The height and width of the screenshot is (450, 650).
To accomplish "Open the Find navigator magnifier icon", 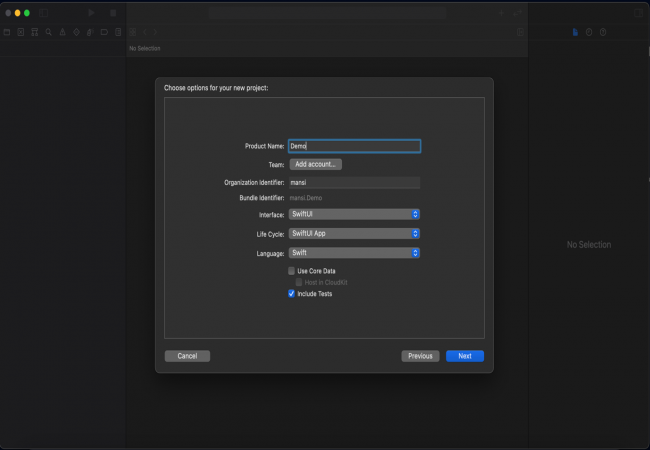I will (x=49, y=32).
